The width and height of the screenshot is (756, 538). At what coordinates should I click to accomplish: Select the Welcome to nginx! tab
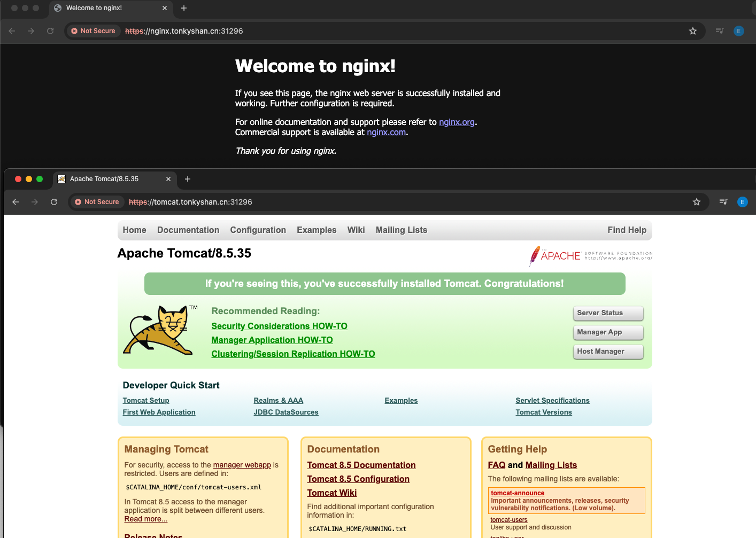(x=111, y=8)
